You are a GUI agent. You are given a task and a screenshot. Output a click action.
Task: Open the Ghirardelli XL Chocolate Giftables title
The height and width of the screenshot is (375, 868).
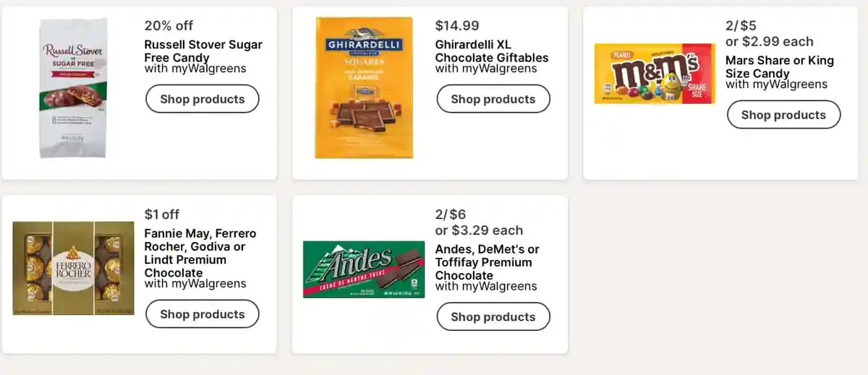click(492, 51)
